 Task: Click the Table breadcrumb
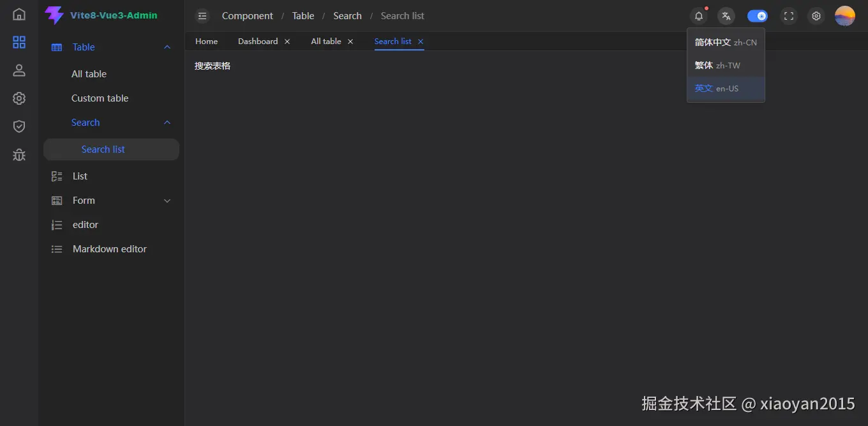303,16
